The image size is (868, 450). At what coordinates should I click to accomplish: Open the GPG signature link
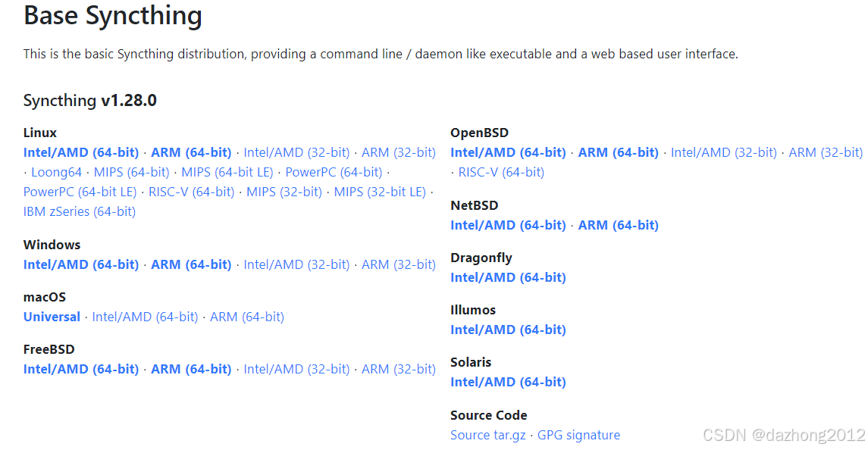(x=579, y=435)
